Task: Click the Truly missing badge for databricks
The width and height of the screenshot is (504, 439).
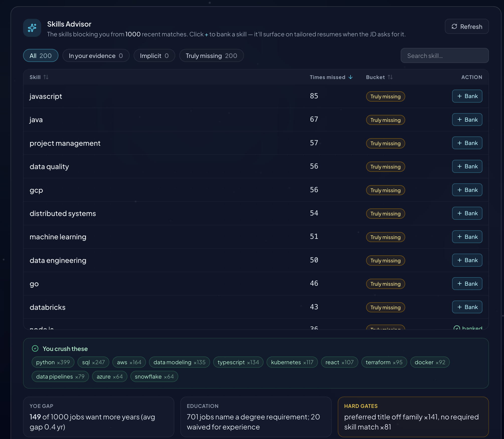Action: [x=385, y=307]
